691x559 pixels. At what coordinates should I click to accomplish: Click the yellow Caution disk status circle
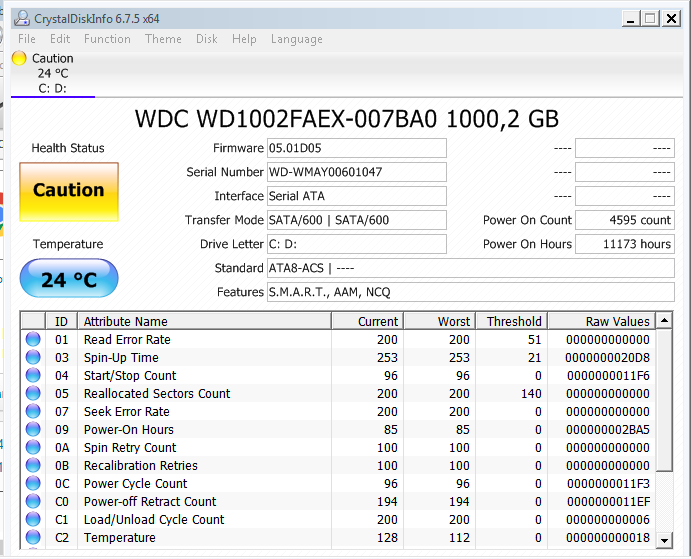click(x=19, y=58)
